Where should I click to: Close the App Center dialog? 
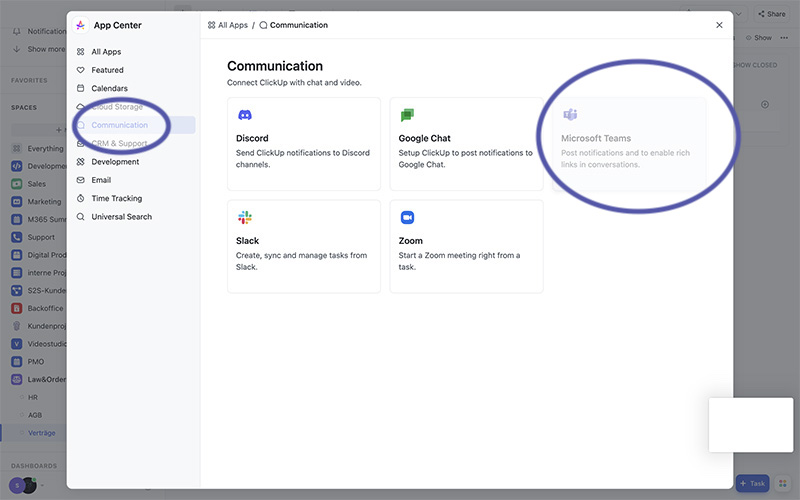click(719, 25)
